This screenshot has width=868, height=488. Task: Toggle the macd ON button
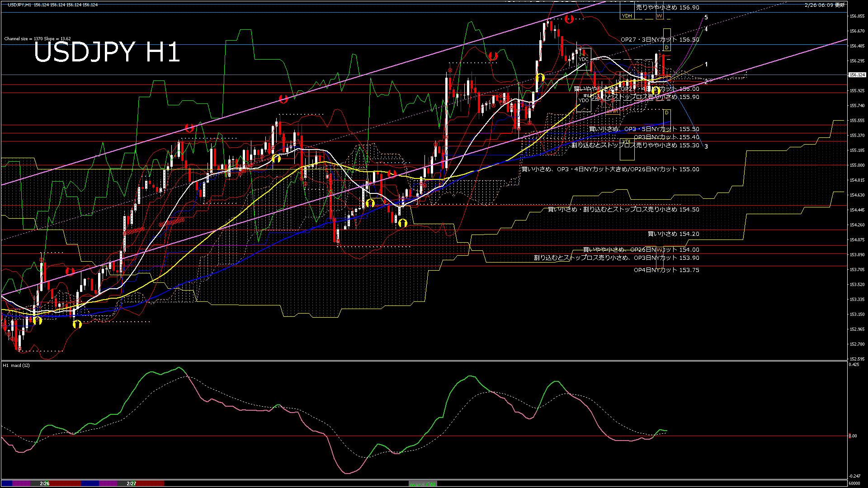click(423, 483)
